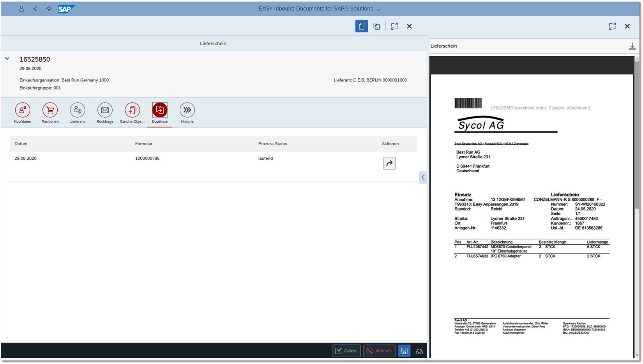Click the Prozess-Status column header

tap(272, 144)
